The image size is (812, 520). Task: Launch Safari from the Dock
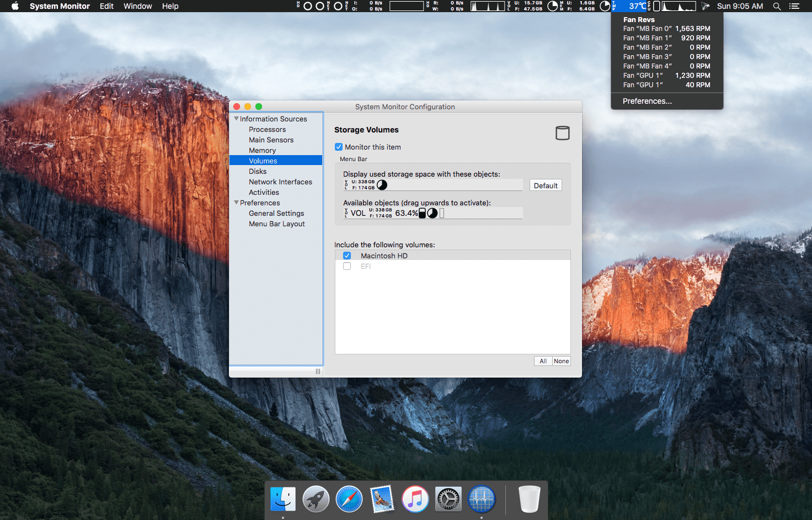[x=349, y=499]
